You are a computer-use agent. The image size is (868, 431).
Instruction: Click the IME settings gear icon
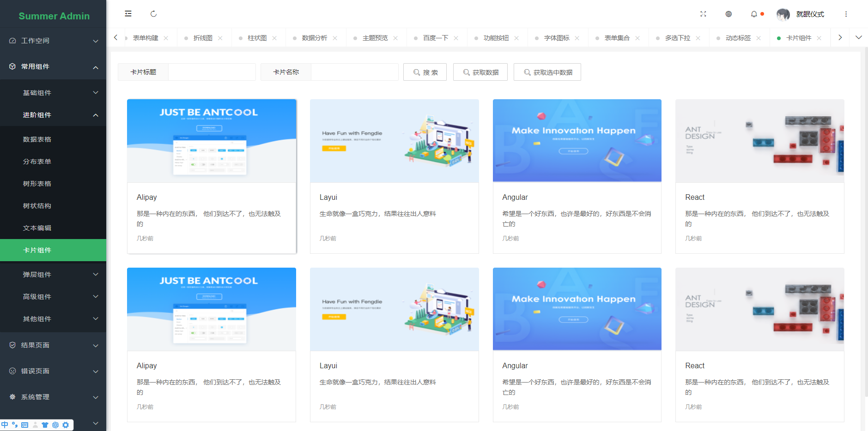[x=66, y=425]
